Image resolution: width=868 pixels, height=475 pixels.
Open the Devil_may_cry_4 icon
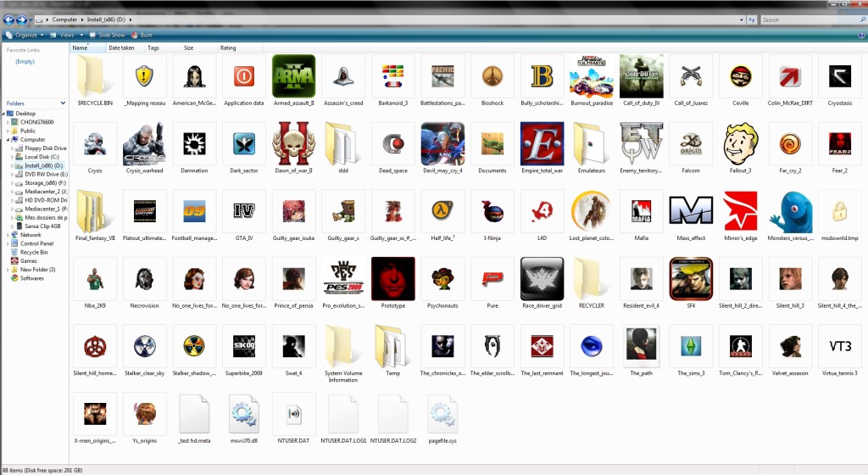[442, 144]
